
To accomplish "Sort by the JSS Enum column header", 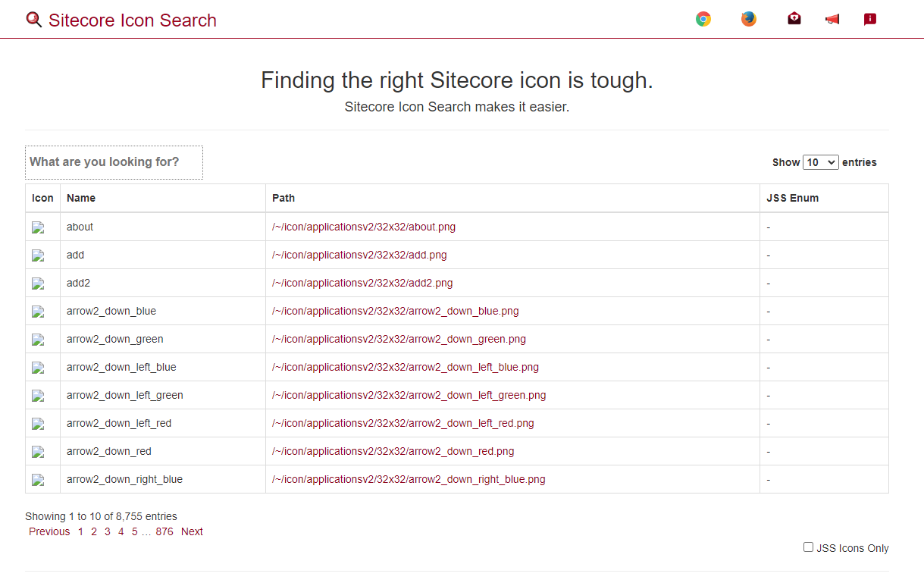I will point(792,198).
